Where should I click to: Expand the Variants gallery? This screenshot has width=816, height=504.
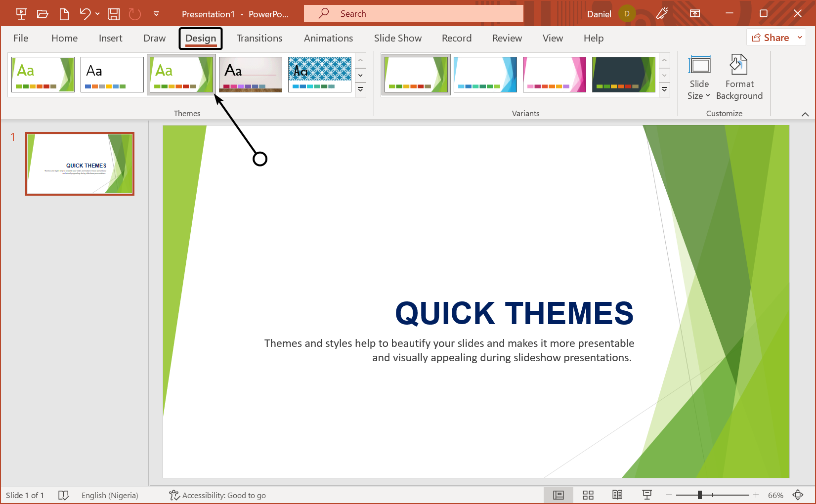click(664, 89)
